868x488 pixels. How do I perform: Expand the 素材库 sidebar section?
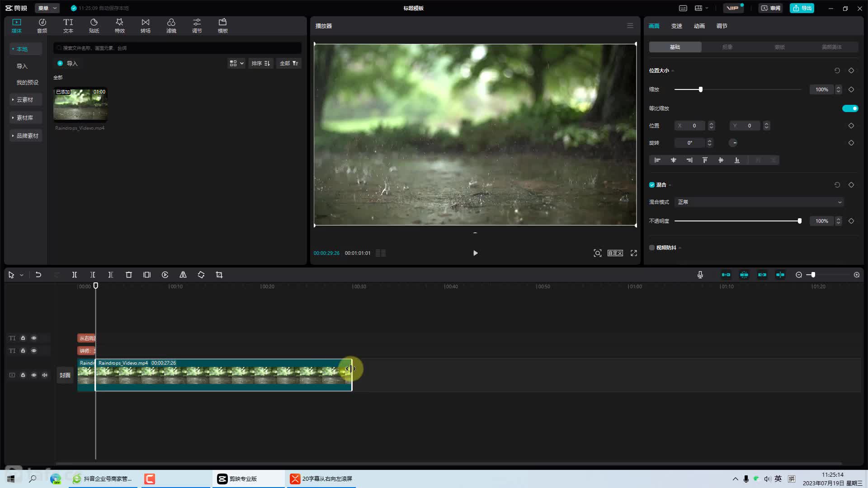tap(26, 117)
